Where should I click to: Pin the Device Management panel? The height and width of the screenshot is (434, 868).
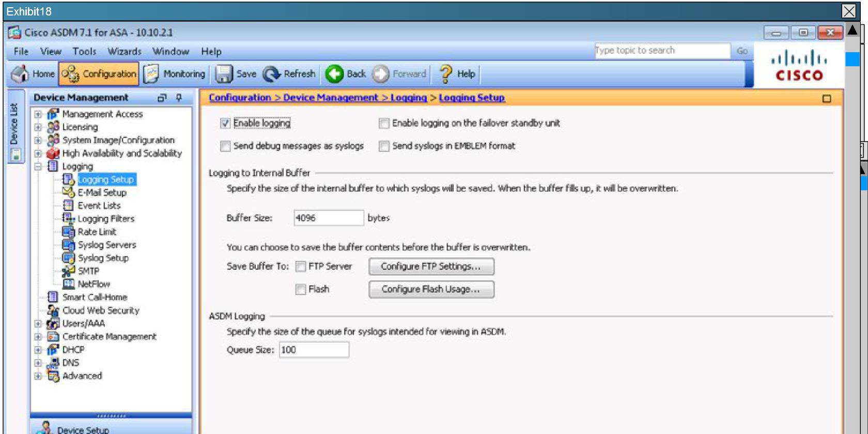coord(179,97)
